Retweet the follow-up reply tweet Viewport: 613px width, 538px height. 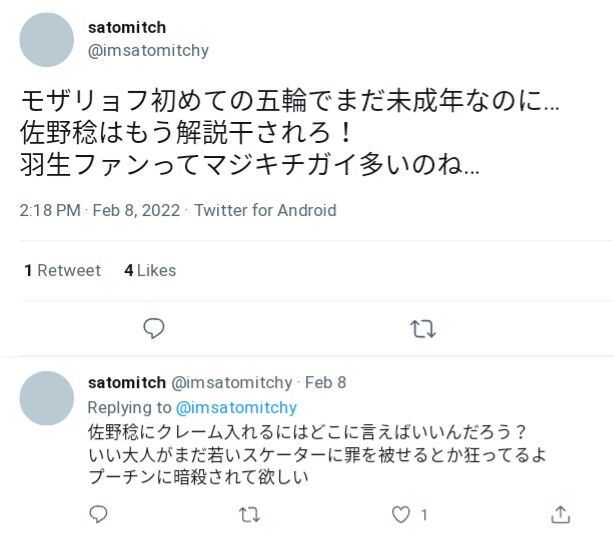click(249, 515)
